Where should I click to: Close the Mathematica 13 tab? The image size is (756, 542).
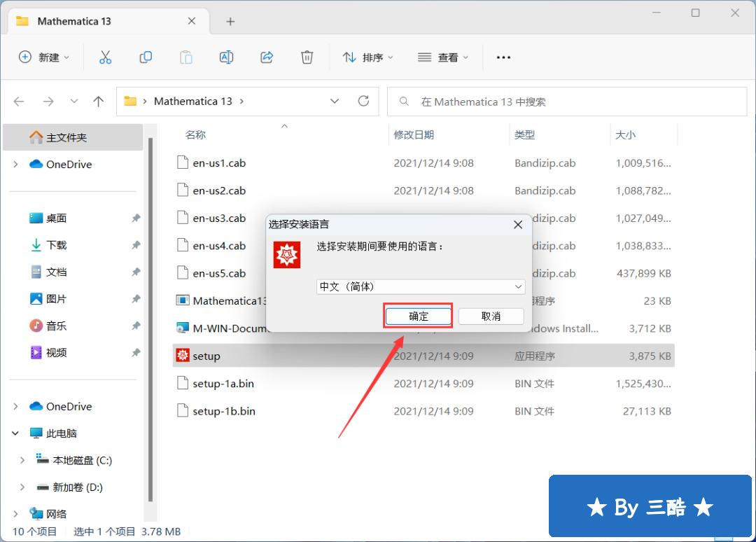tap(191, 21)
